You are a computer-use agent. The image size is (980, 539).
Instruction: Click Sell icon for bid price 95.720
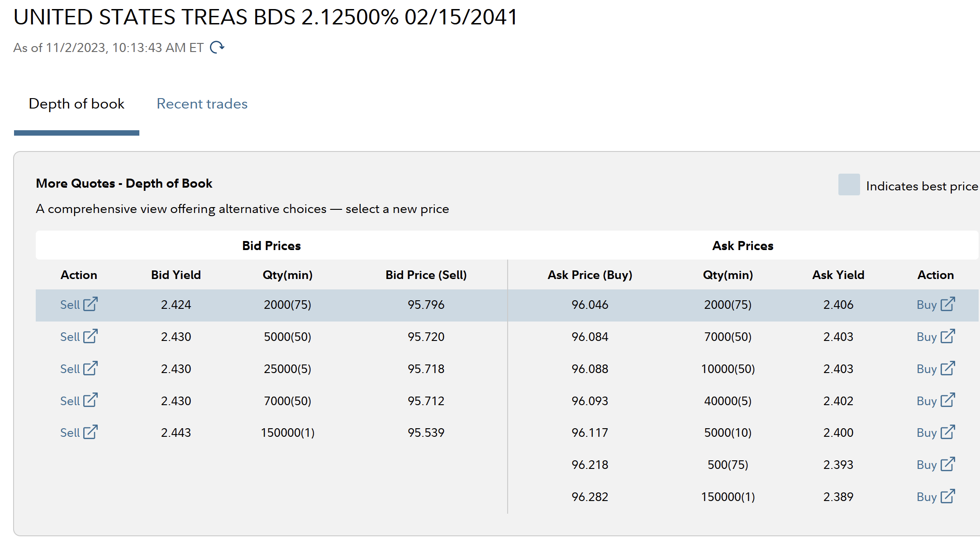point(90,336)
